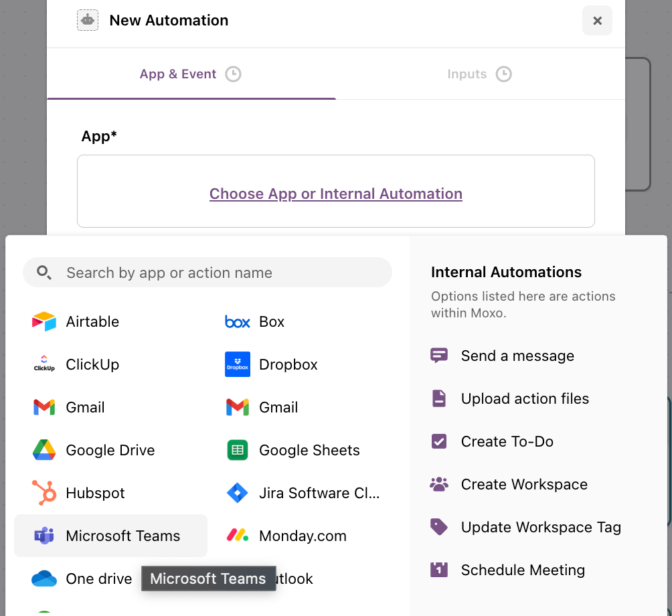The image size is (672, 616).
Task: Select the Dropbox app icon
Action: point(238,364)
